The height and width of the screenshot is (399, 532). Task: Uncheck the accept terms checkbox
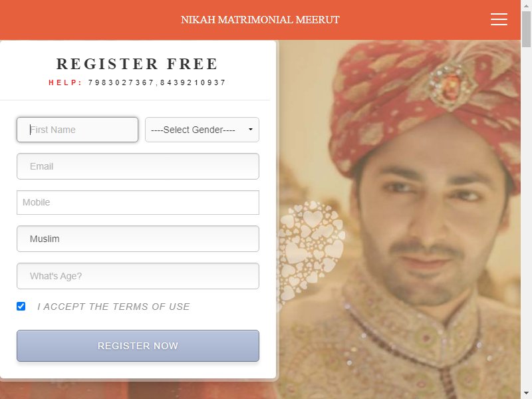point(21,306)
